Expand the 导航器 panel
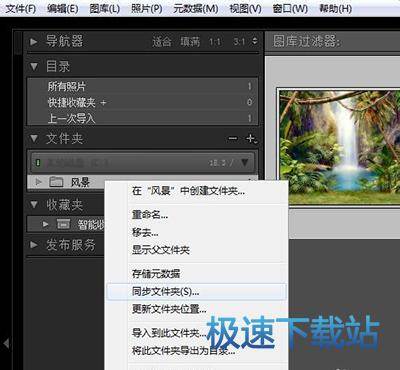The height and width of the screenshot is (370, 400). point(34,42)
